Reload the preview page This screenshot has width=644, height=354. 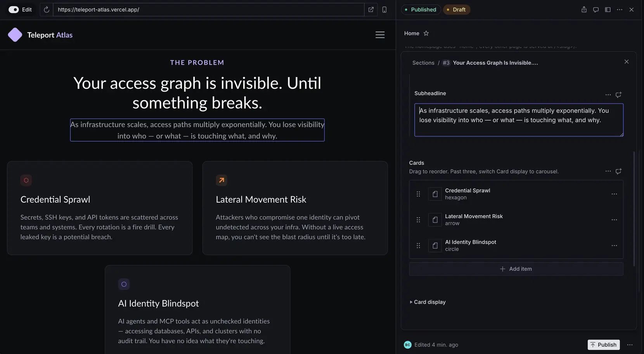[47, 10]
